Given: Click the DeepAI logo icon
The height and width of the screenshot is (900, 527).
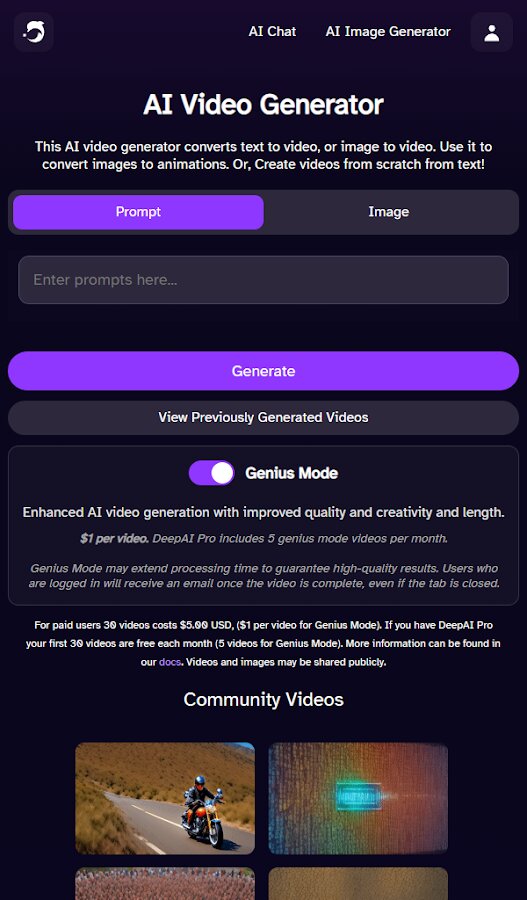Looking at the screenshot, I should (33, 32).
